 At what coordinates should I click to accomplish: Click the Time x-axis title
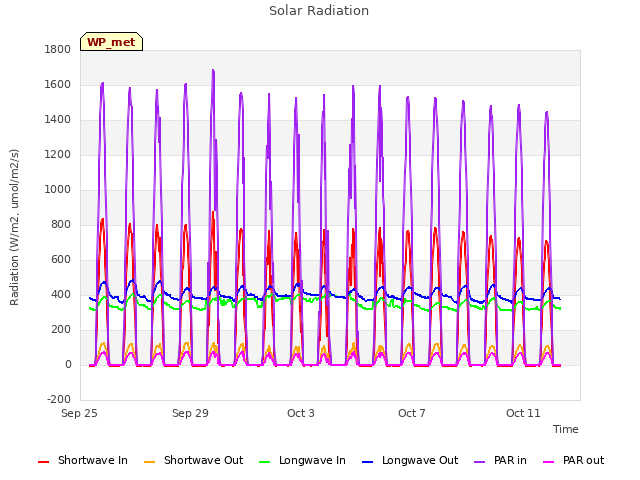566,429
